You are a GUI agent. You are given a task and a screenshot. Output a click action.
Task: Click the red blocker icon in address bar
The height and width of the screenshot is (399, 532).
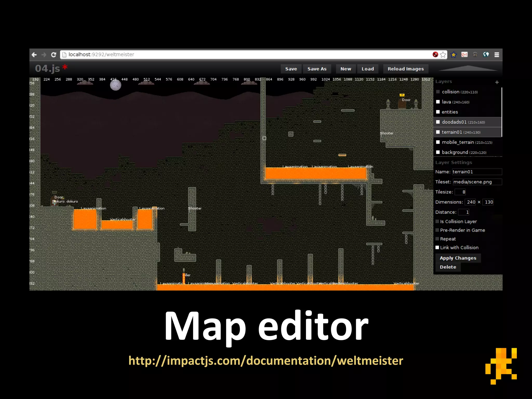pyautogui.click(x=435, y=54)
